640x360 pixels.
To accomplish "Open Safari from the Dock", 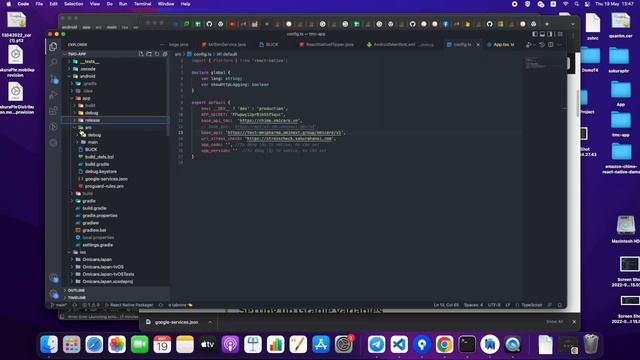I will tap(94, 344).
